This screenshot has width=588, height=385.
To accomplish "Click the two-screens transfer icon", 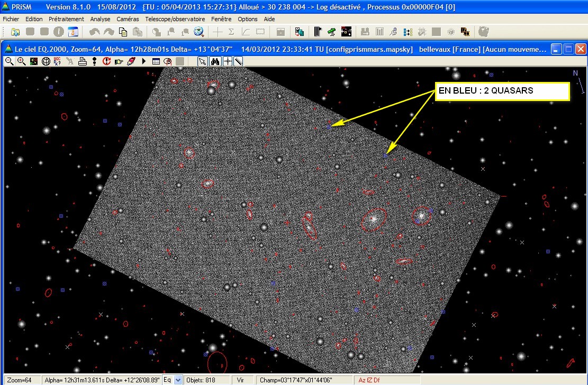I will pos(299,32).
